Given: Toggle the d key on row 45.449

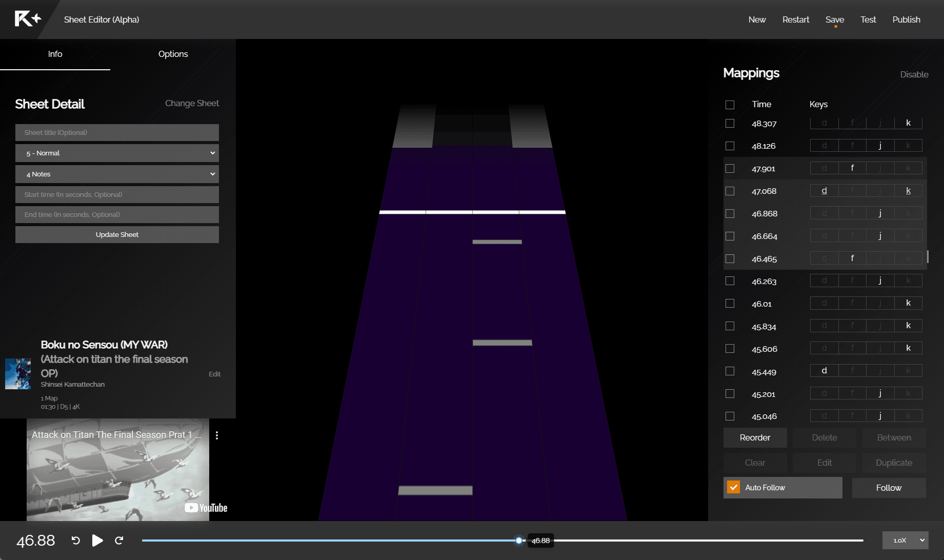Looking at the screenshot, I should (824, 371).
